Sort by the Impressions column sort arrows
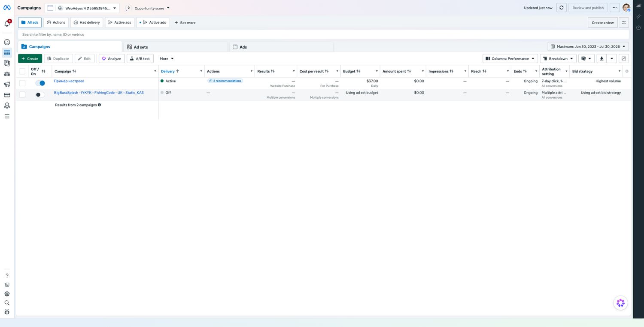Viewport: 644px width, 327px height. pos(452,71)
